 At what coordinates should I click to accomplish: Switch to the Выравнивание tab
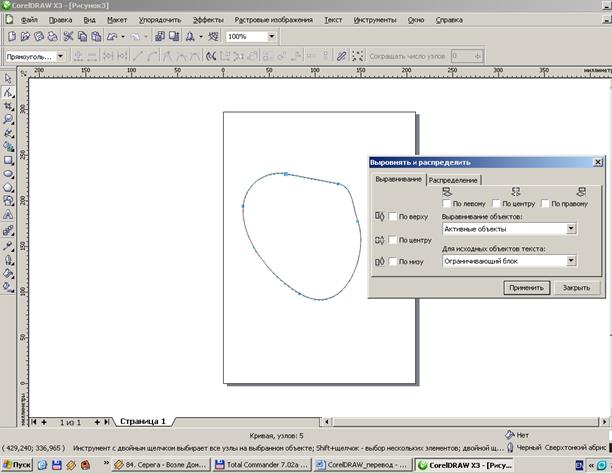pos(398,179)
